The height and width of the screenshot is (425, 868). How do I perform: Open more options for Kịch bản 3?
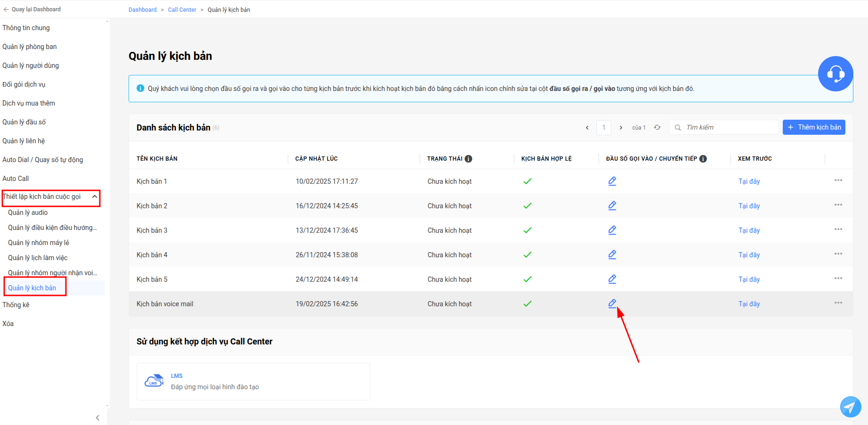pyautogui.click(x=838, y=229)
